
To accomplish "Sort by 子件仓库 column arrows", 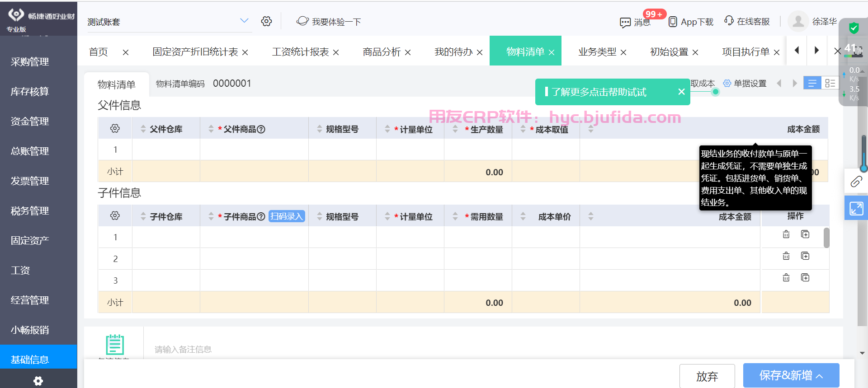I will [143, 217].
